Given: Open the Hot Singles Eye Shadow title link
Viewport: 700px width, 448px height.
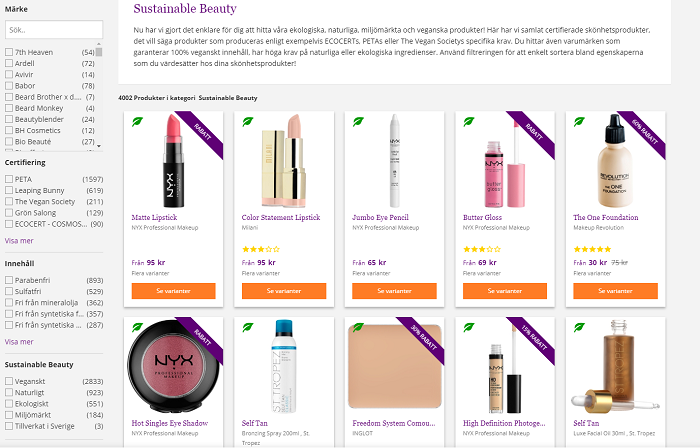Looking at the screenshot, I should tap(169, 423).
